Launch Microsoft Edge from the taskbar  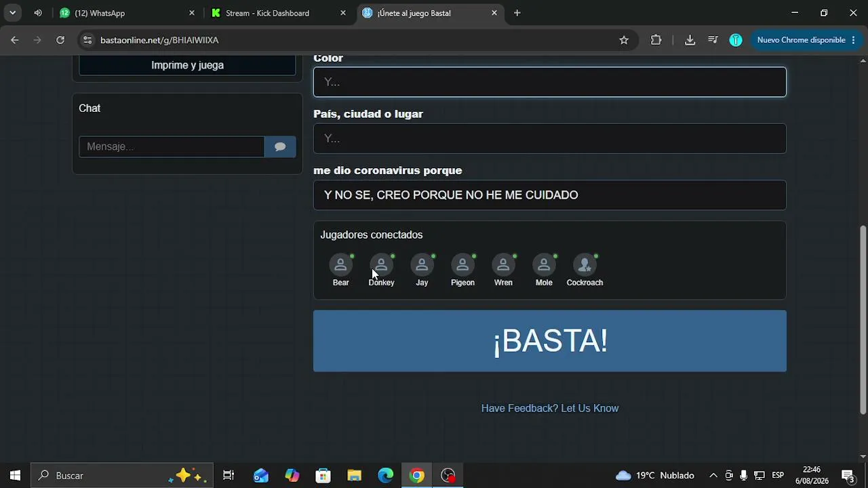(386, 476)
